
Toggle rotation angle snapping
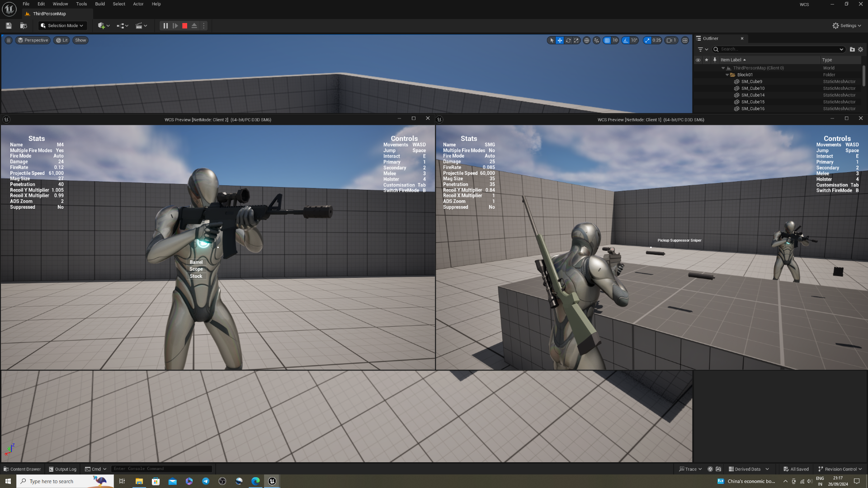click(x=626, y=40)
